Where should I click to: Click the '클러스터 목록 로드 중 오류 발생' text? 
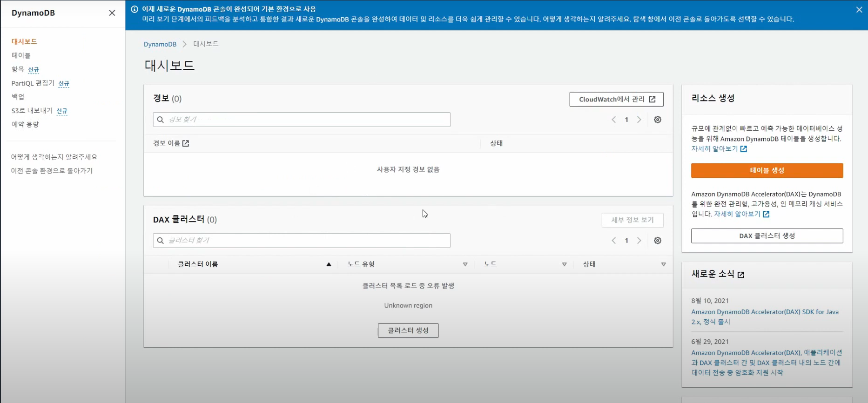[408, 286]
